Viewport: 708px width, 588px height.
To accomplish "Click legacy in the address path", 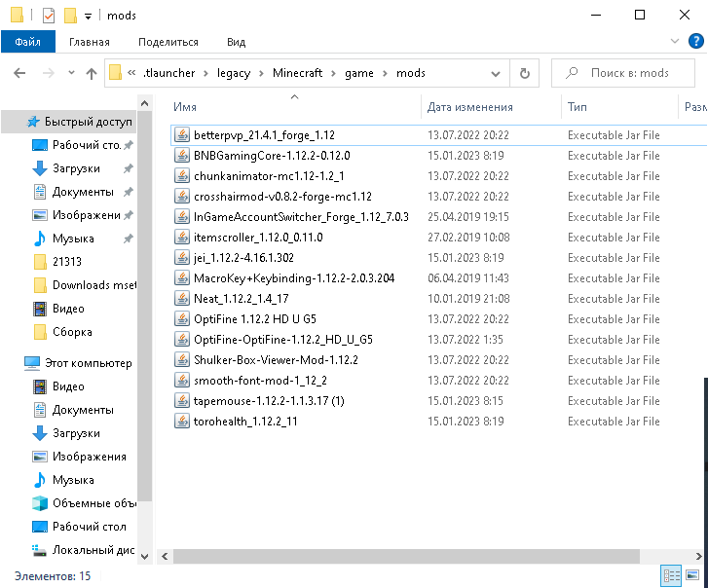I will pyautogui.click(x=234, y=73).
